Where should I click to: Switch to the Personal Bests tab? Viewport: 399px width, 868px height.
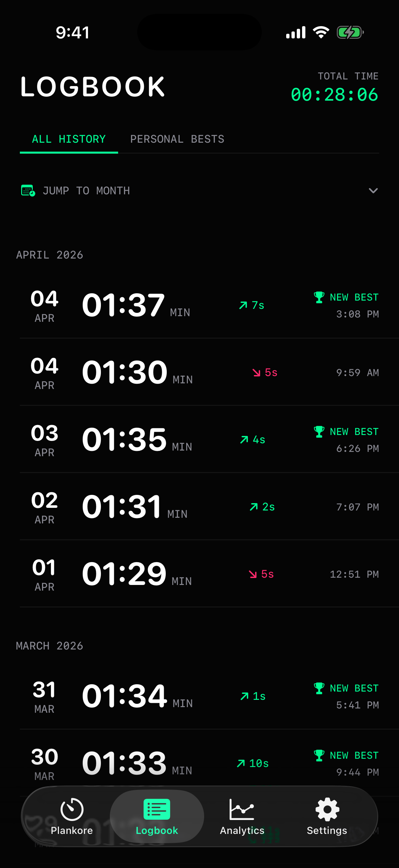click(177, 139)
